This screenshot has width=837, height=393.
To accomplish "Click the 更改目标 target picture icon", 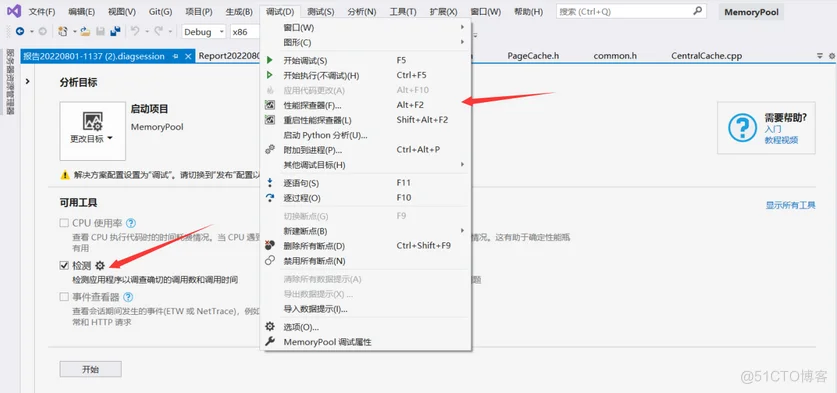I will pos(92,122).
